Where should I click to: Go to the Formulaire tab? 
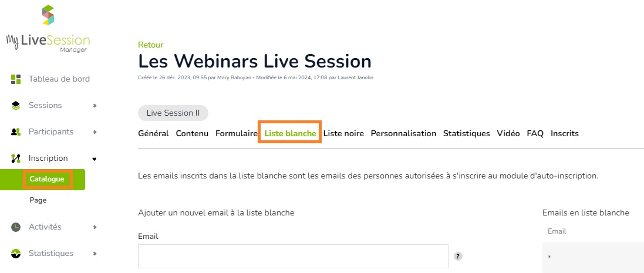(237, 133)
